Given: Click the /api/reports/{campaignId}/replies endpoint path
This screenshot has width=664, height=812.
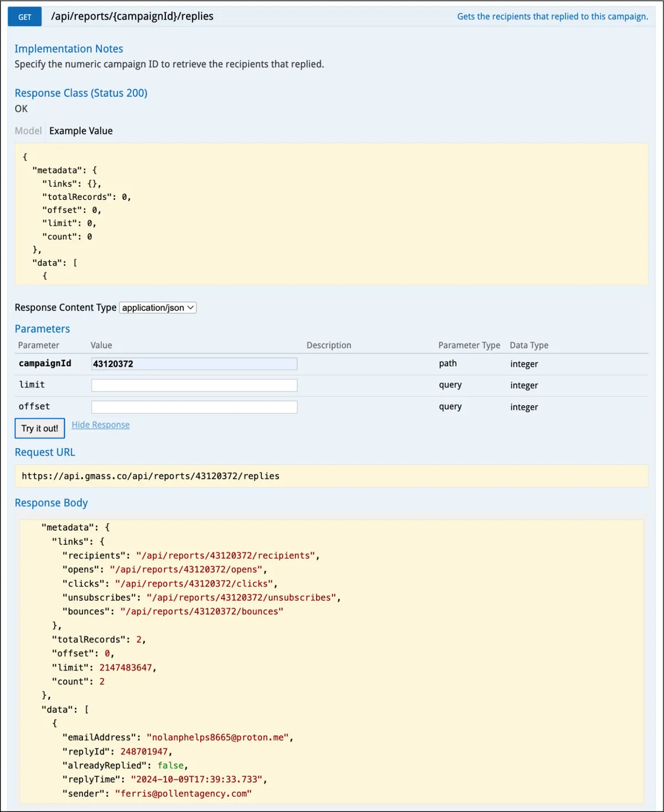Looking at the screenshot, I should 132,16.
